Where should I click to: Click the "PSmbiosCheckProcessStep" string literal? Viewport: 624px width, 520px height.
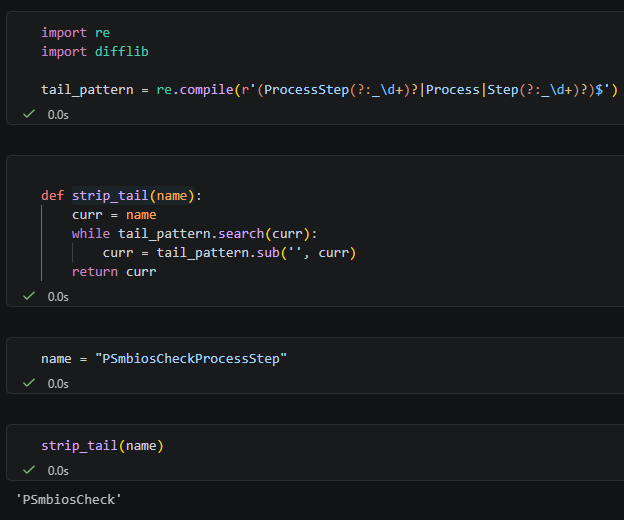pos(191,358)
